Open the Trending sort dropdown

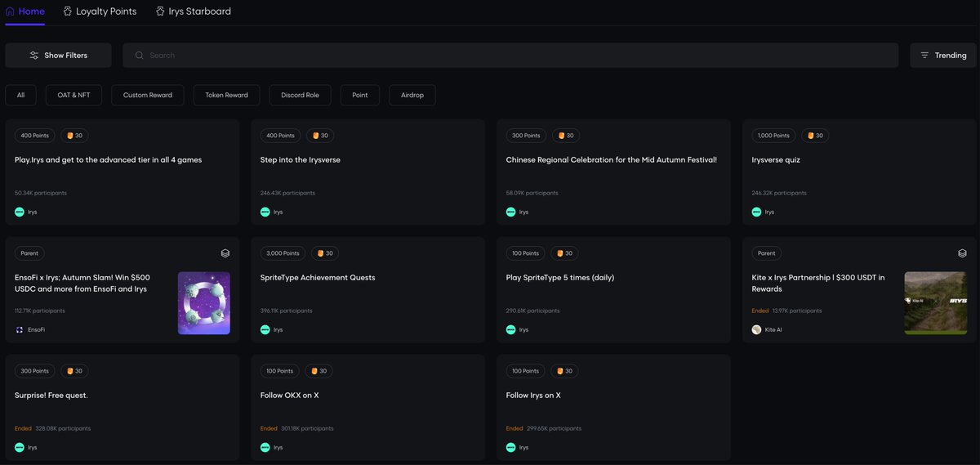click(942, 56)
